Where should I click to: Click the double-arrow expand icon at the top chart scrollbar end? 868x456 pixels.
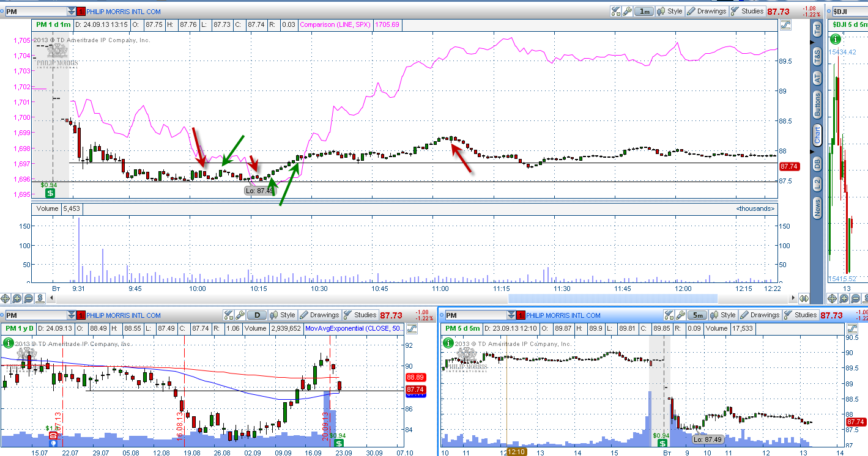[804, 298]
